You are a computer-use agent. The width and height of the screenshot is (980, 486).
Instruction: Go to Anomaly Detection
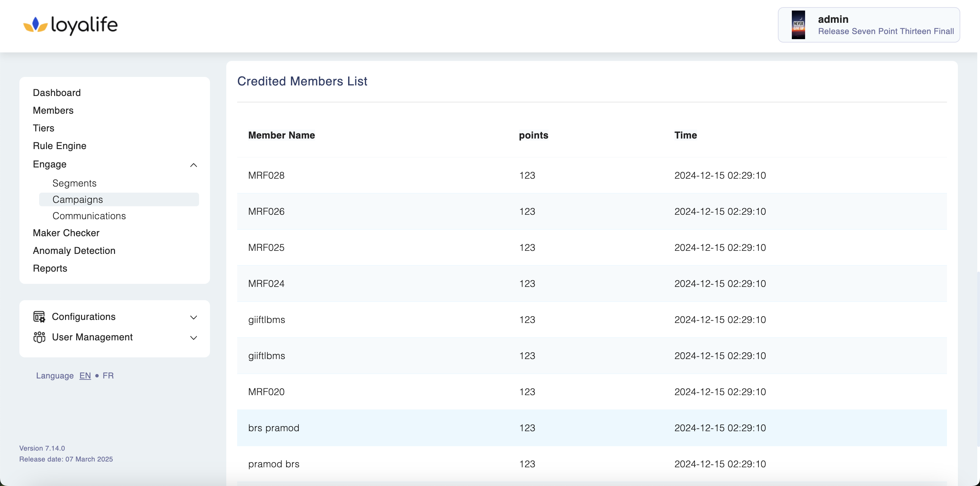tap(74, 251)
